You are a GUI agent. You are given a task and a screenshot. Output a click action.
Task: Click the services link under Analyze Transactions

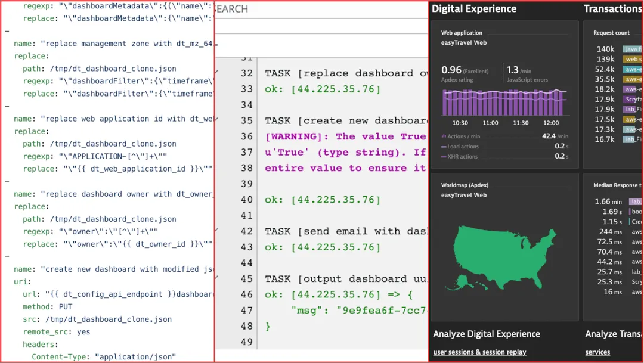click(597, 352)
